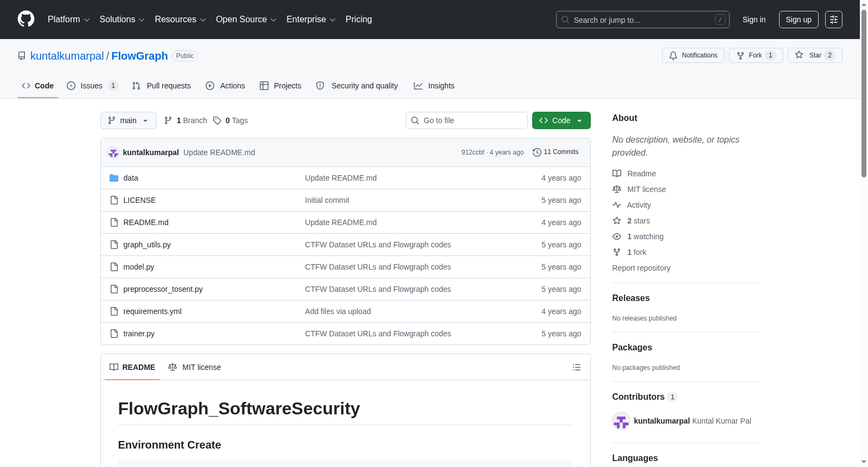Switch to the Projects tab

(280, 86)
